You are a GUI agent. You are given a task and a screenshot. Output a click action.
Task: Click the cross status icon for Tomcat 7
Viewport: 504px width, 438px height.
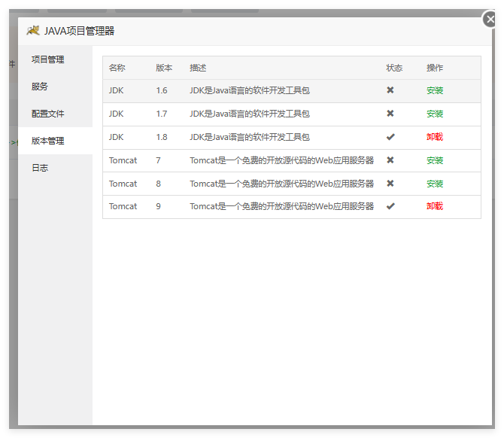point(390,160)
